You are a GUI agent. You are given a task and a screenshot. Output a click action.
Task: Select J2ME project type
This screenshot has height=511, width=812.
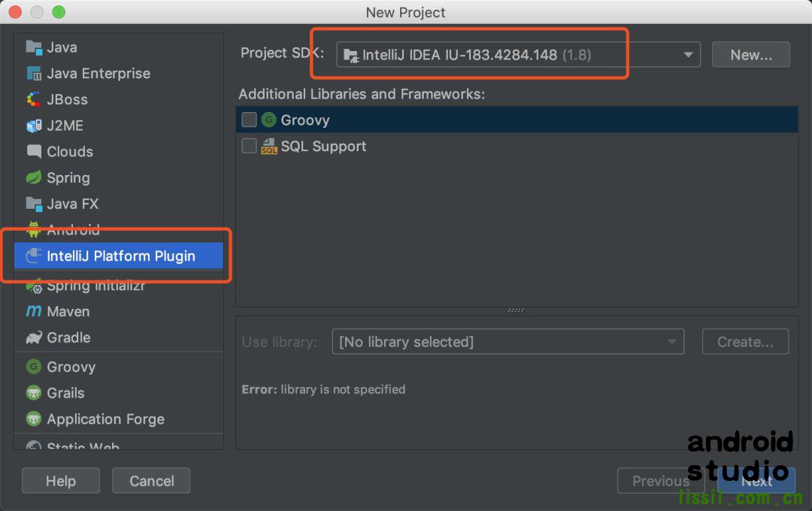119,125
